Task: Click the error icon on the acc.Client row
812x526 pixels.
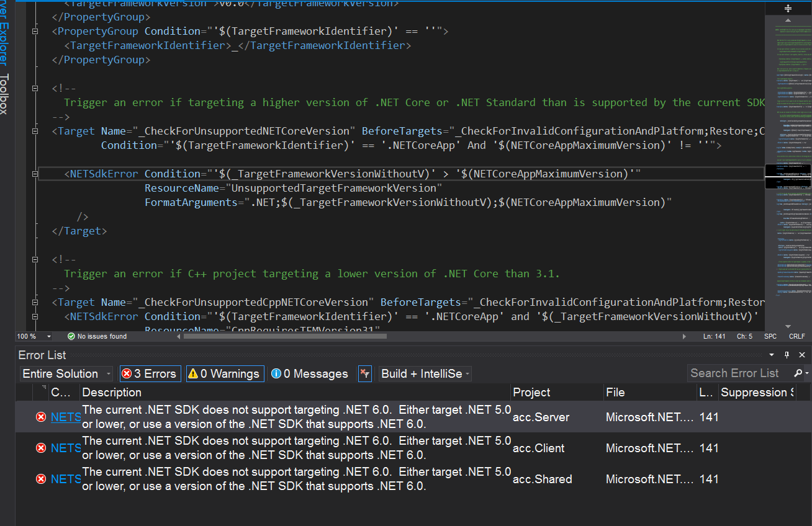Action: click(x=41, y=448)
